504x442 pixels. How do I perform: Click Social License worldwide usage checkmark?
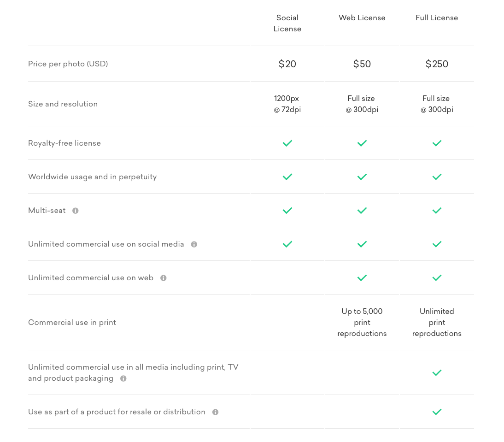tap(287, 177)
